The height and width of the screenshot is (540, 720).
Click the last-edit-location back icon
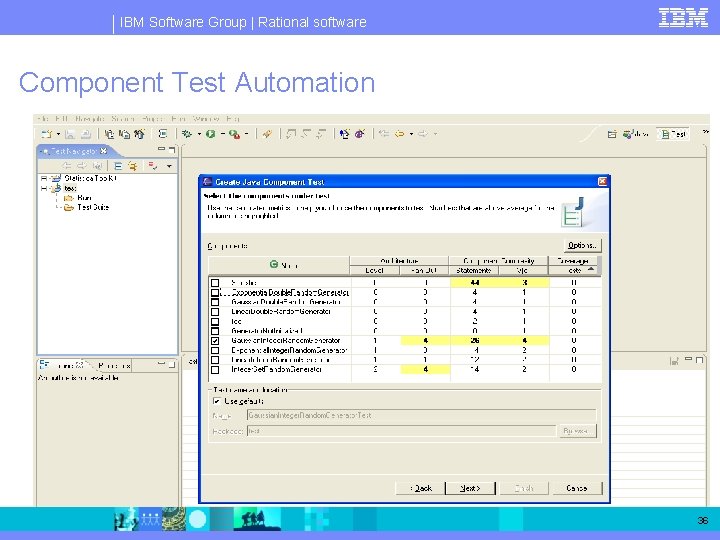pyautogui.click(x=384, y=134)
